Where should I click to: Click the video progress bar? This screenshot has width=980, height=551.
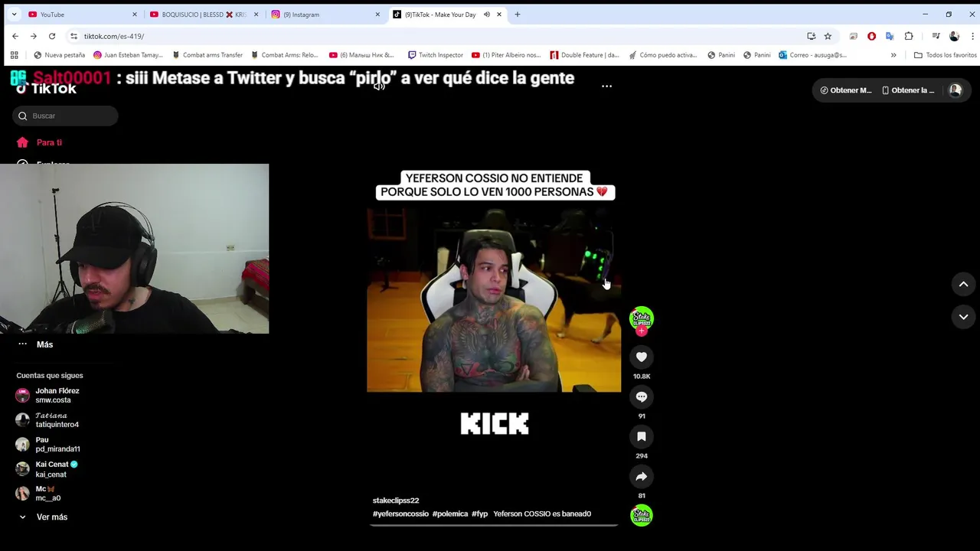[x=494, y=525]
